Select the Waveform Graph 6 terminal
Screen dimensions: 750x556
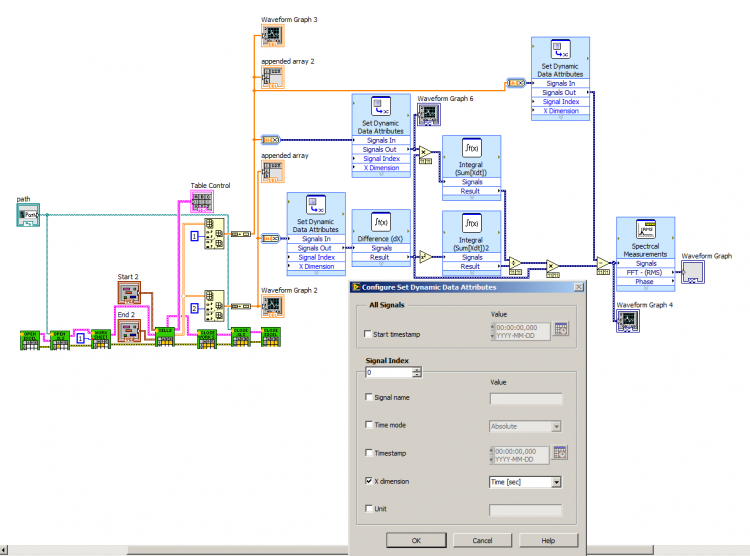pos(429,115)
